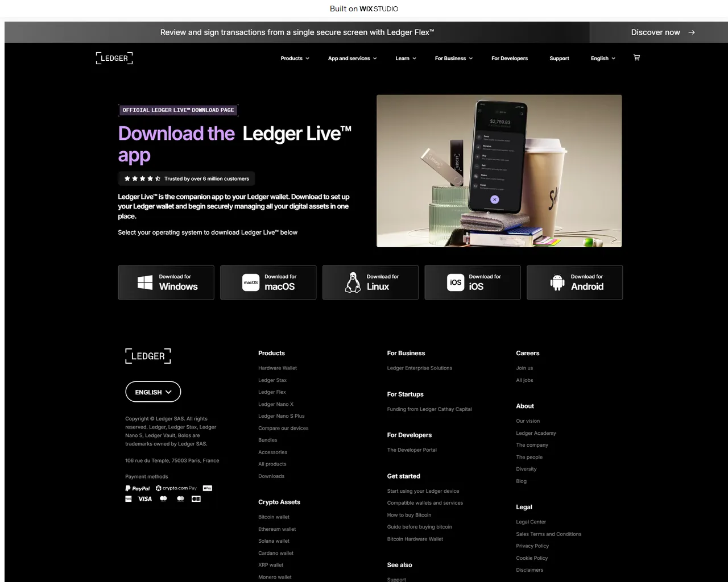Download Ledger Live for Android

click(574, 282)
